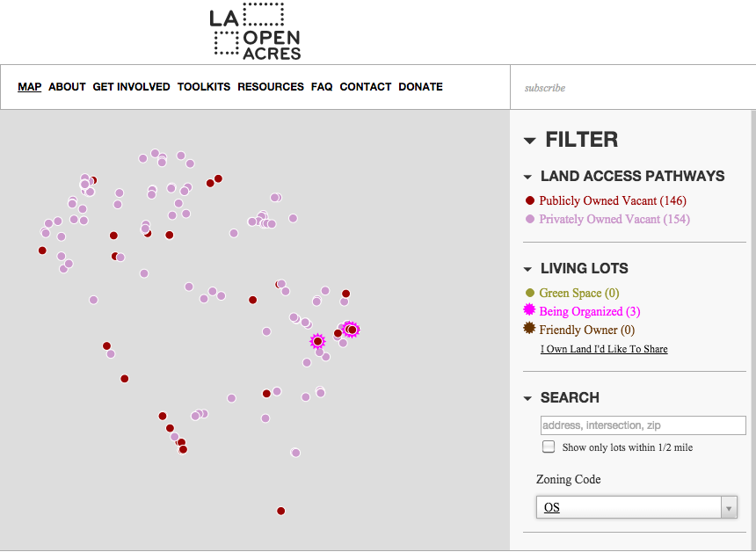This screenshot has width=756, height=552.
Task: Click the light purple Privately Owned Vacant dot
Action: pos(529,220)
